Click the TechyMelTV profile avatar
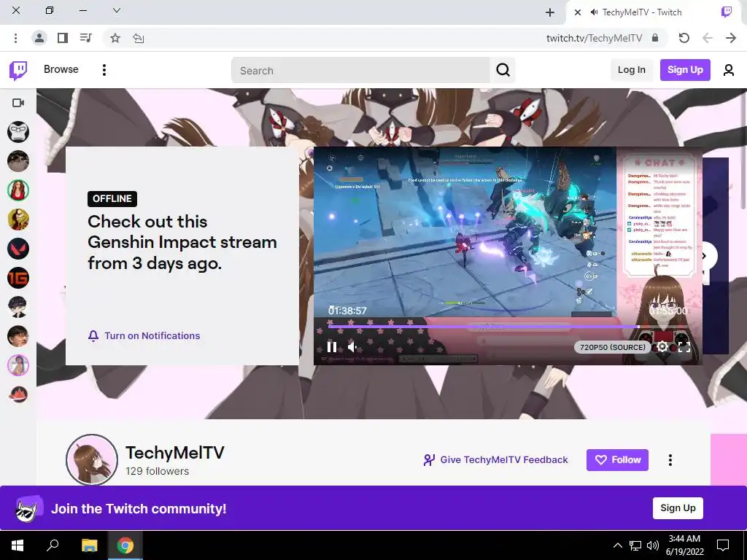 [x=91, y=459]
